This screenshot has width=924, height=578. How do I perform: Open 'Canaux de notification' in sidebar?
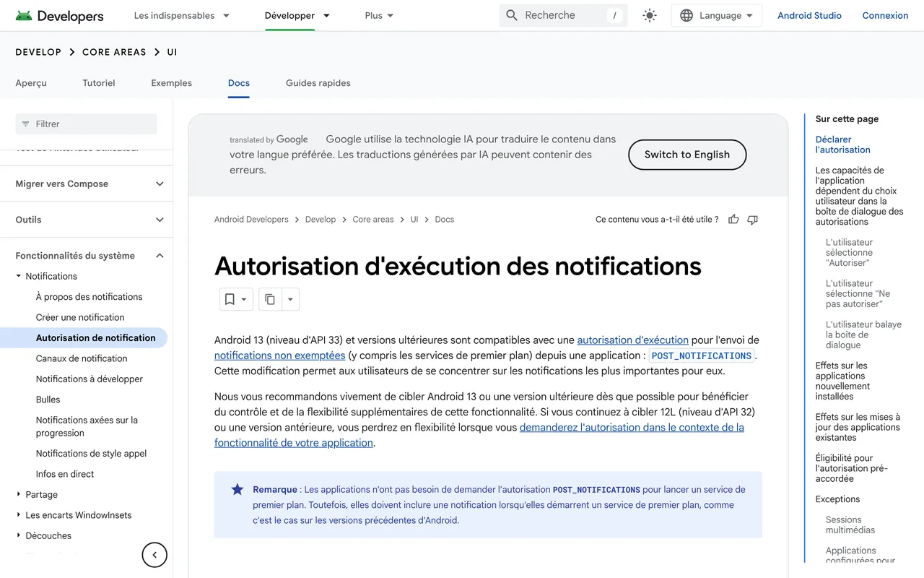(x=82, y=358)
